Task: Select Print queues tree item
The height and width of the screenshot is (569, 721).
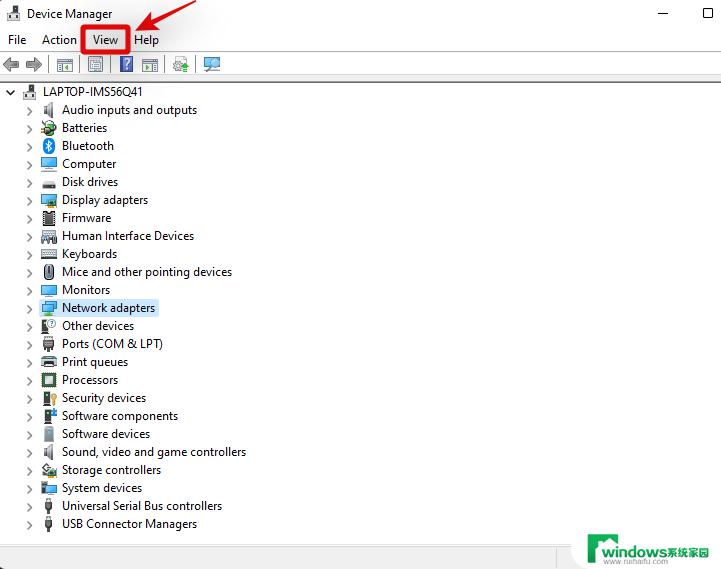Action: (x=95, y=362)
